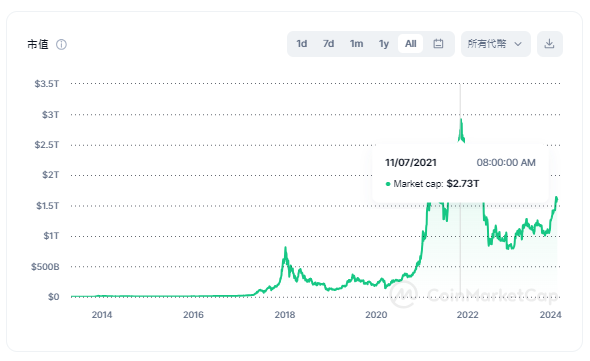Click the $1.5T axis label
This screenshot has width=590, height=361.
click(47, 206)
